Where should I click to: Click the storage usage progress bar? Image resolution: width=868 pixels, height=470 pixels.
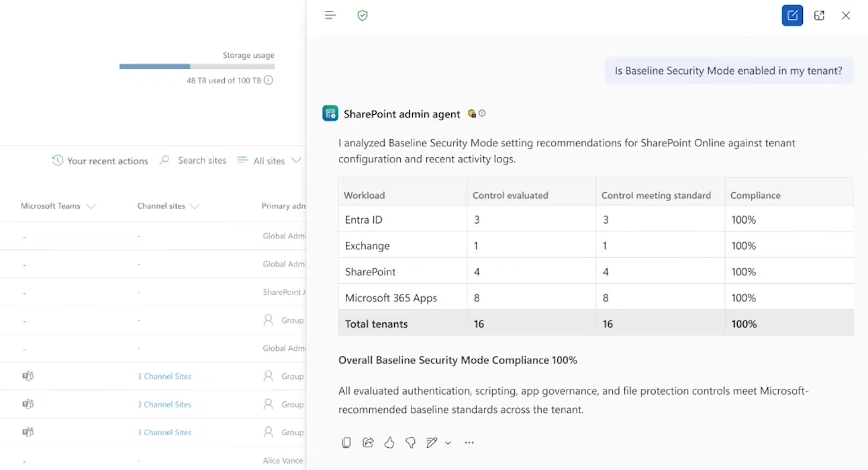click(x=197, y=66)
